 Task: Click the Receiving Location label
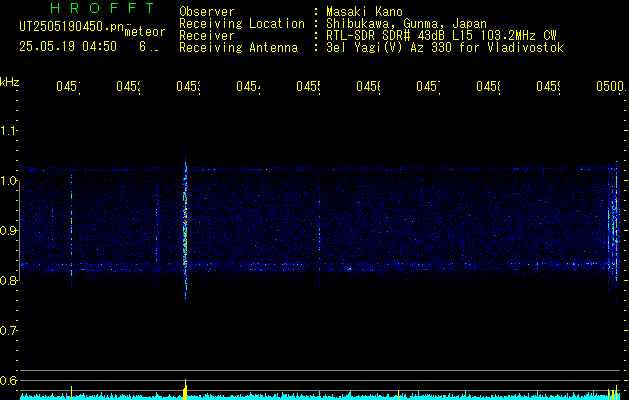point(242,24)
